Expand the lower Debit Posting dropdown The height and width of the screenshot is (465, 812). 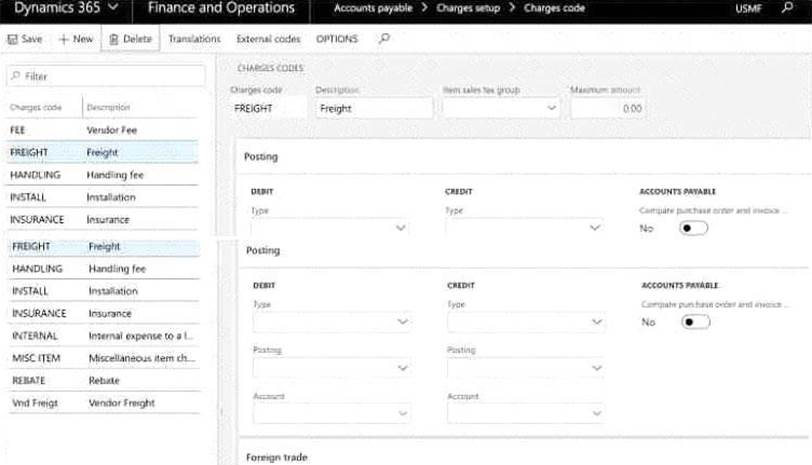point(332,368)
